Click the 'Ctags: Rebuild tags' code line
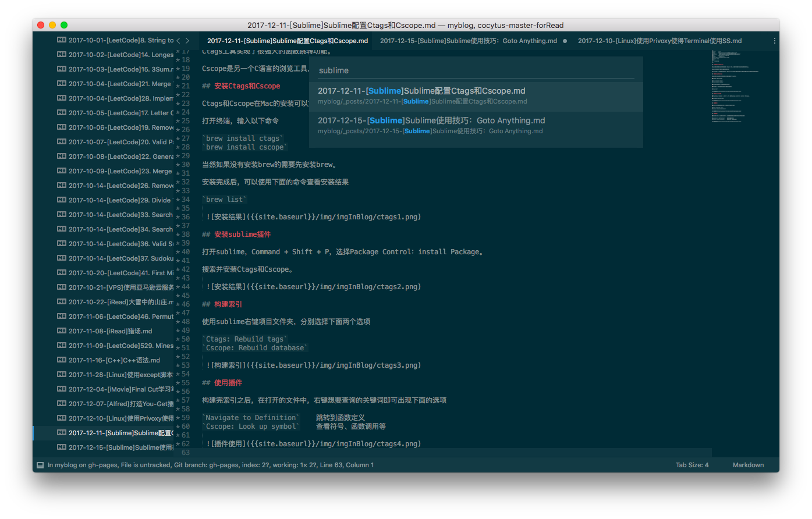Image resolution: width=812 pixels, height=519 pixels. 245,339
